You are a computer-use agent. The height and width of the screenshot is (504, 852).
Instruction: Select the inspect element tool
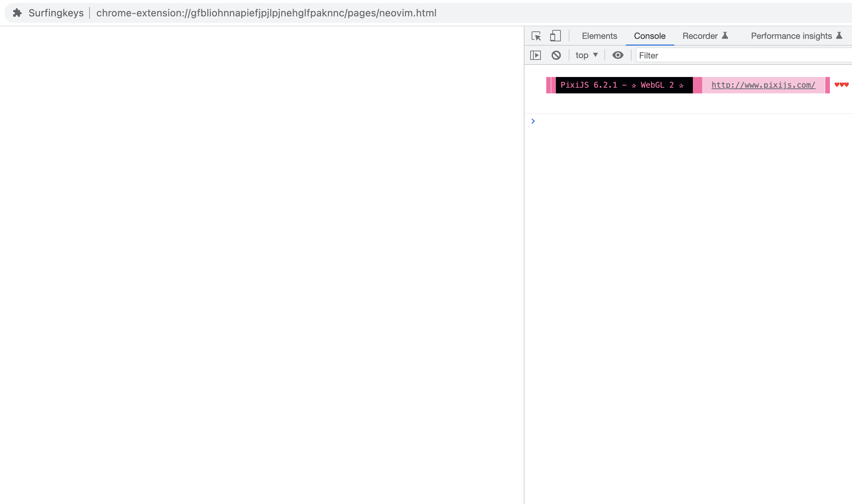click(536, 36)
